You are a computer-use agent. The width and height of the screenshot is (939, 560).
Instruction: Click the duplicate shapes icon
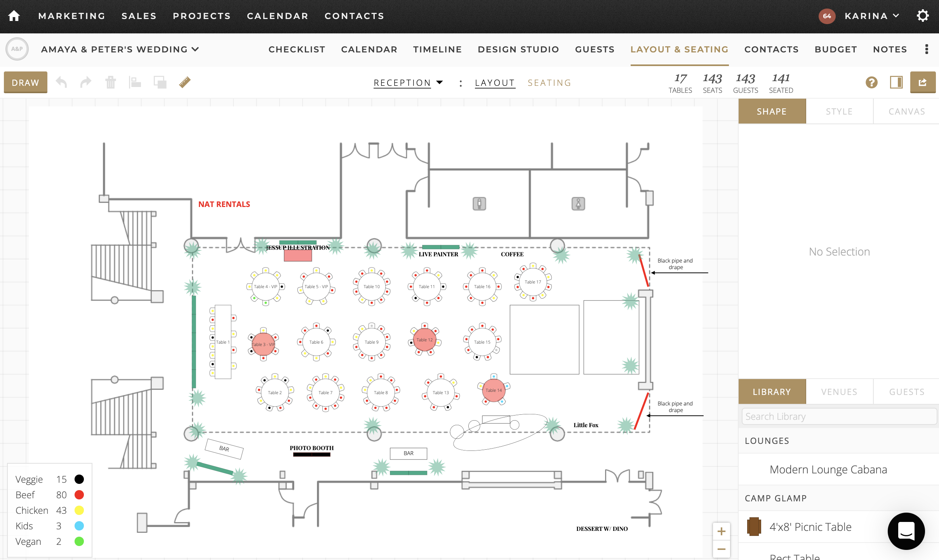(x=160, y=82)
